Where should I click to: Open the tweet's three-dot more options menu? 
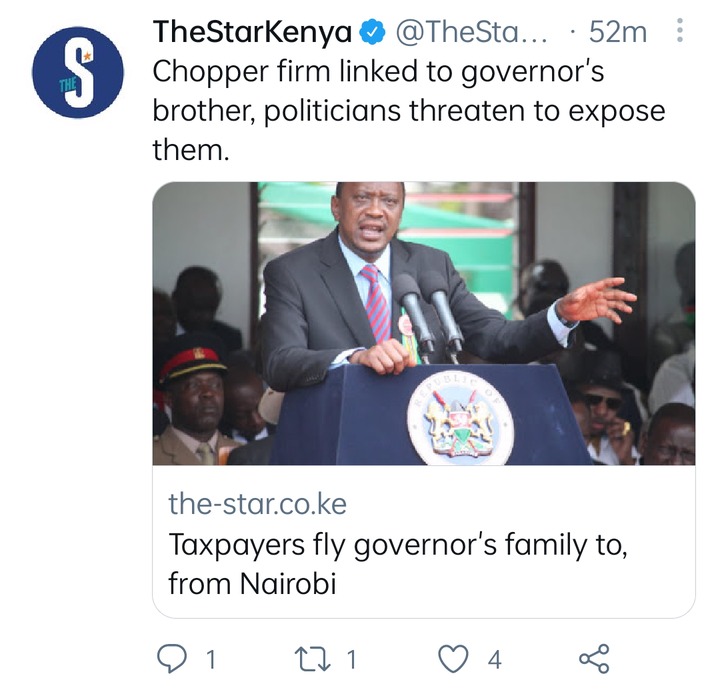680,31
